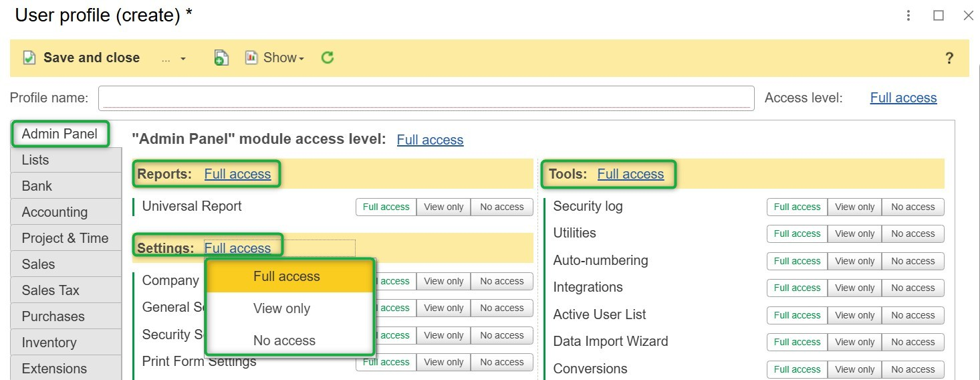Set Utilities to View only
The width and height of the screenshot is (980, 380).
coord(854,234)
